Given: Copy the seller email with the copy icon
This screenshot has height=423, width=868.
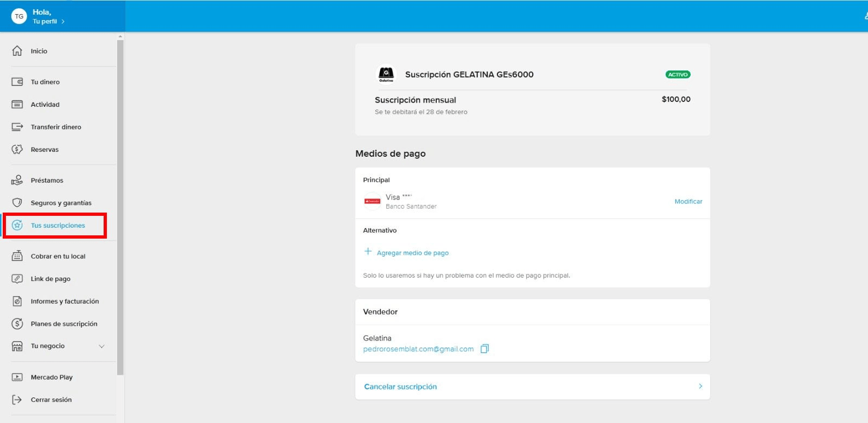Looking at the screenshot, I should [x=484, y=349].
